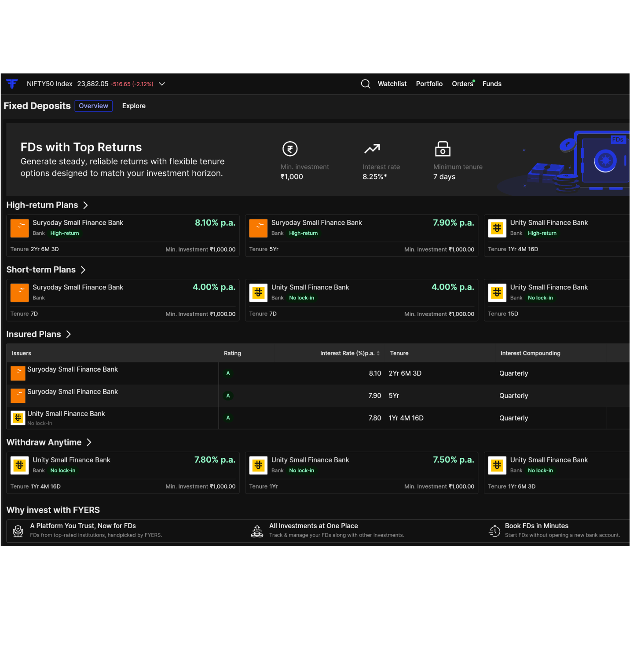Click the Rating column header
The image size is (630, 672).
[x=232, y=353]
